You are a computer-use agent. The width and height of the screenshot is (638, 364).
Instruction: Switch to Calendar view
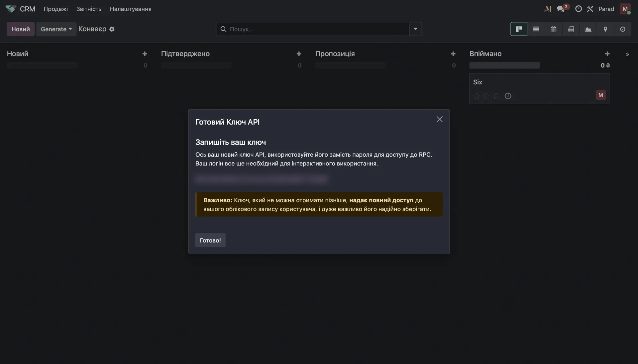pyautogui.click(x=553, y=29)
